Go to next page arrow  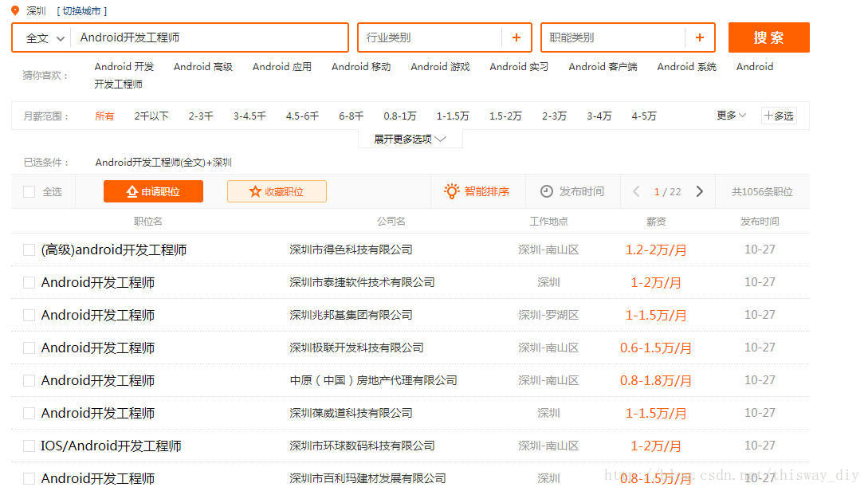tap(700, 191)
